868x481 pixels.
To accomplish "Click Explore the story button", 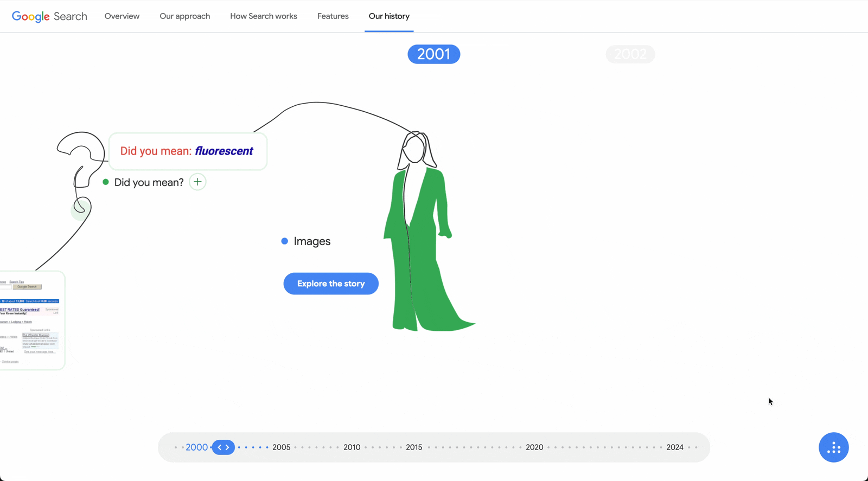I will (331, 284).
